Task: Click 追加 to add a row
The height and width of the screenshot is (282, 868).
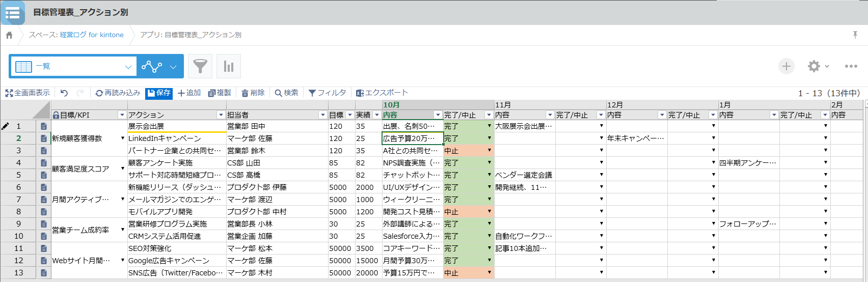Action: 189,93
